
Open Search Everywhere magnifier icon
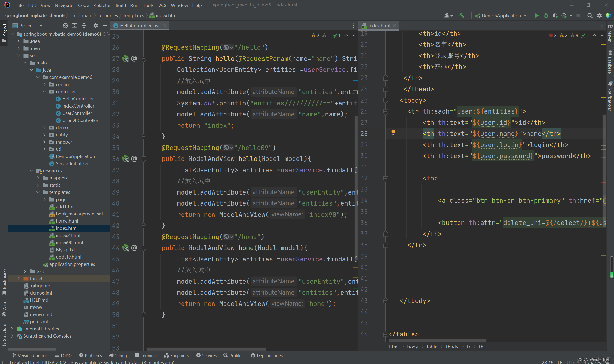coord(590,16)
